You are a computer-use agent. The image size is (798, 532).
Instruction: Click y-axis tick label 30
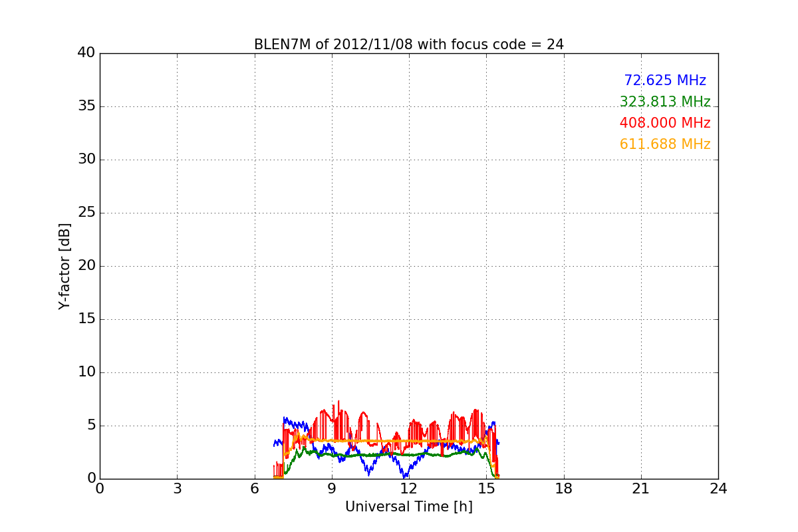click(x=86, y=159)
